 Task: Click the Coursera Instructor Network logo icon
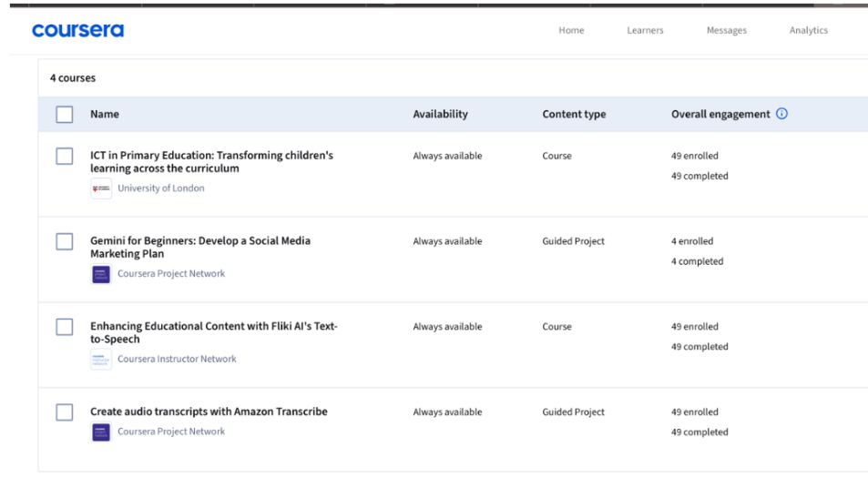point(101,359)
